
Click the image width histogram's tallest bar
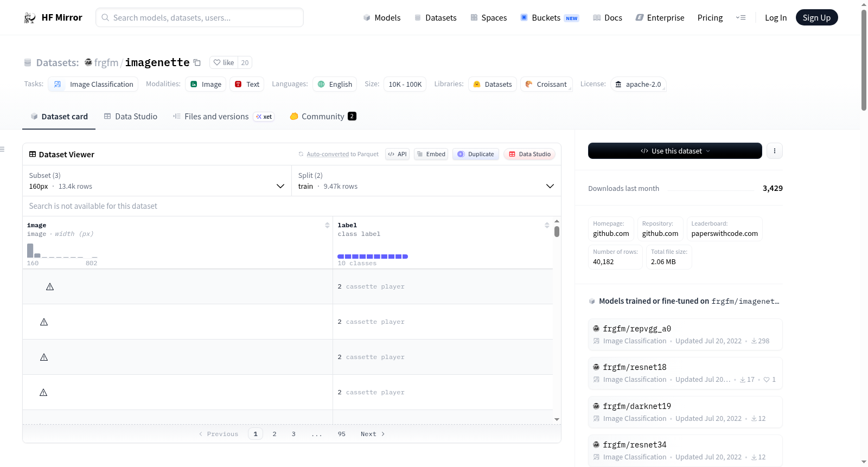click(30, 250)
